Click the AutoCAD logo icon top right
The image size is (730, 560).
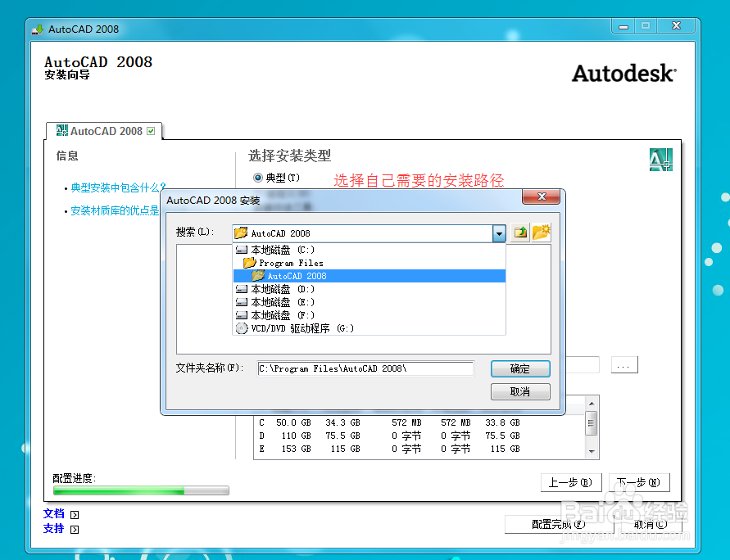pos(660,160)
